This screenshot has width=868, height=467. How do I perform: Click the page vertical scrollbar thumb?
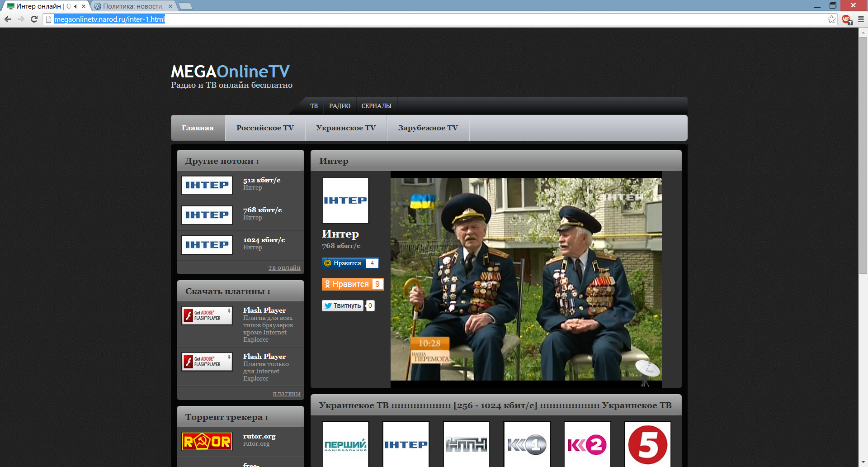click(x=863, y=155)
